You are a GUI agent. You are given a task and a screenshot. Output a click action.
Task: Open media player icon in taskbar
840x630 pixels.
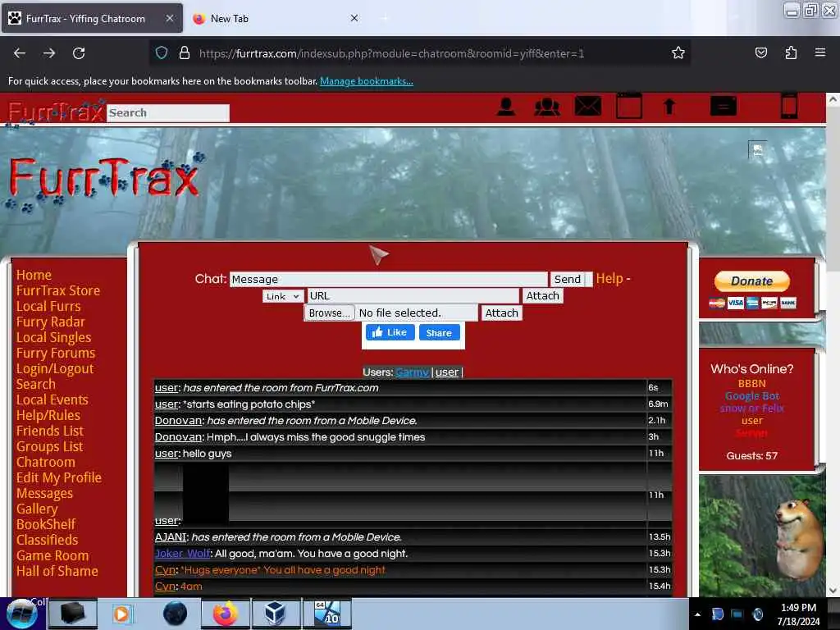click(121, 614)
